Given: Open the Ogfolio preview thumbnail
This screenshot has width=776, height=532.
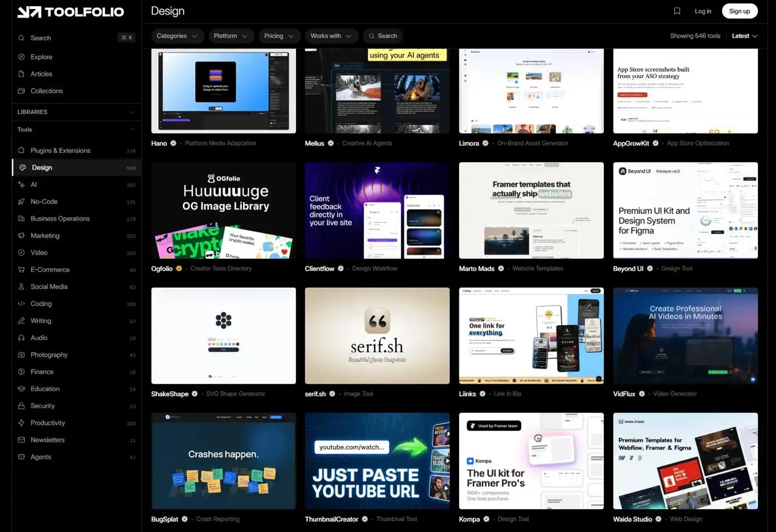Looking at the screenshot, I should (224, 210).
